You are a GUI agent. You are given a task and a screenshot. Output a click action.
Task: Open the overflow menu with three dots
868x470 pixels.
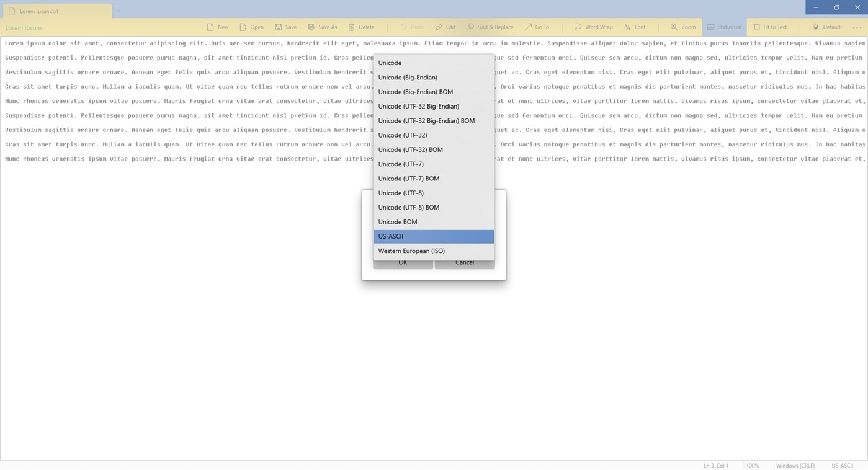pyautogui.click(x=859, y=27)
